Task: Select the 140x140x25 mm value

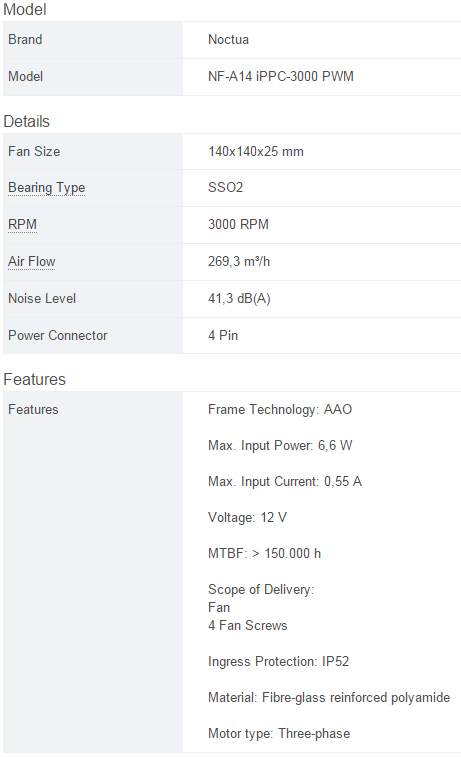Action: 256,152
